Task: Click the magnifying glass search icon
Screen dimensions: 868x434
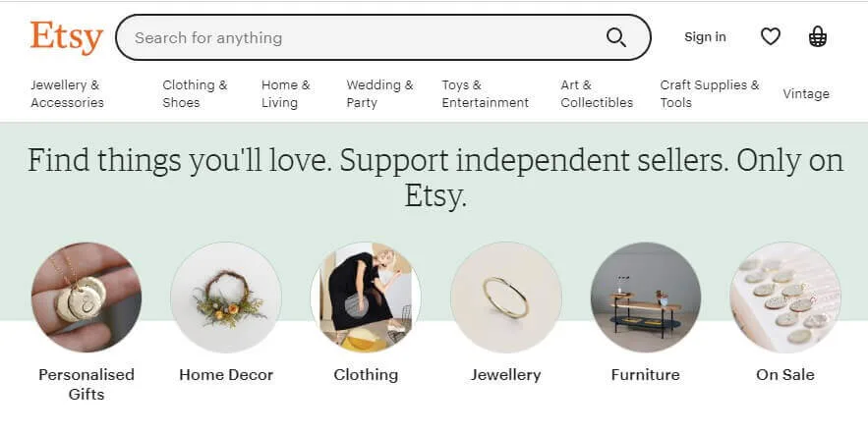Action: [616, 37]
